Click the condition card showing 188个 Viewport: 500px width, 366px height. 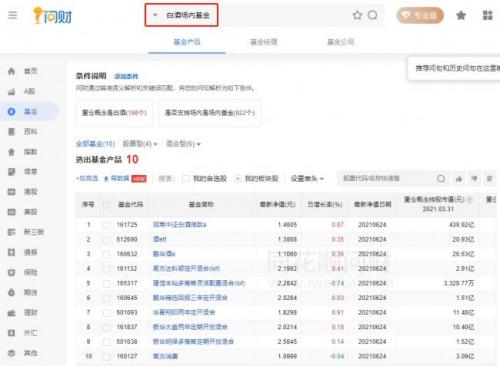click(x=114, y=113)
